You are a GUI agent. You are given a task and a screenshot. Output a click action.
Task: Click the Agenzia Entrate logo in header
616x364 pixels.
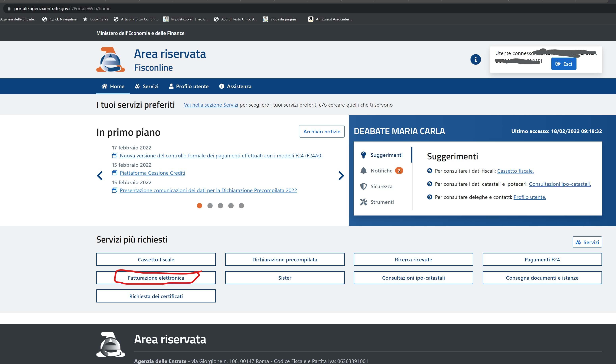tap(110, 60)
